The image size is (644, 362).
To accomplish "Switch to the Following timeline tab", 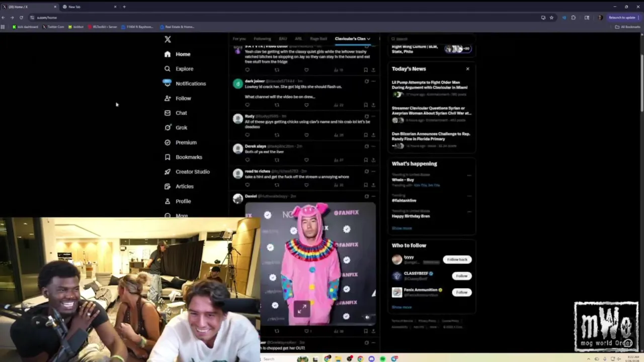I will [262, 39].
